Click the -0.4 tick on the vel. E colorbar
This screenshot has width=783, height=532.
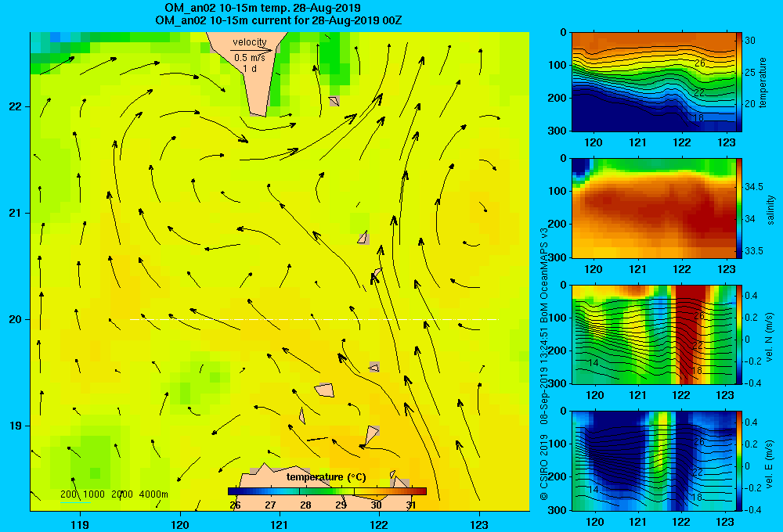(x=752, y=509)
